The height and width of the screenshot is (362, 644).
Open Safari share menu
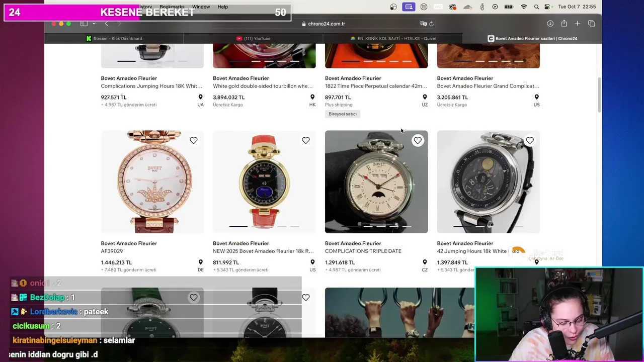(564, 24)
